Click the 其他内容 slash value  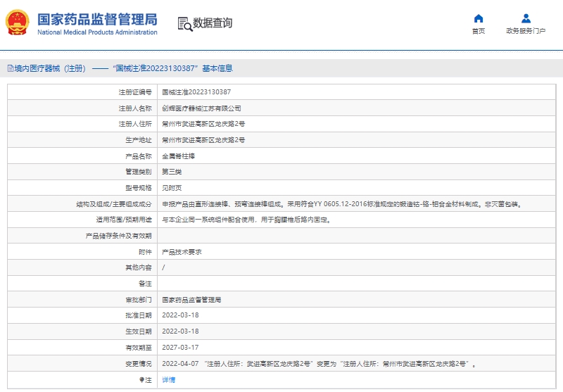pyautogui.click(x=163, y=268)
